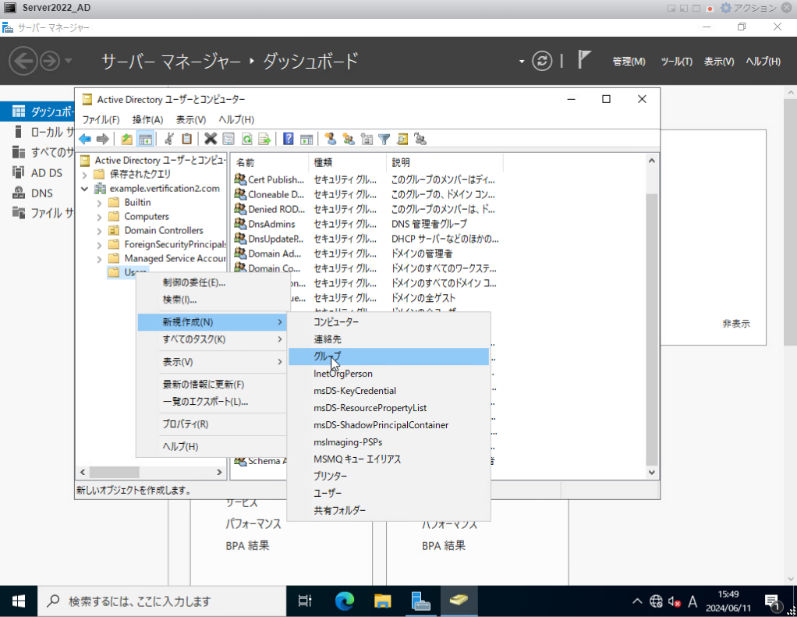This screenshot has width=797, height=617.
Task: Click the object list vertical scrollbar
Action: coord(652,329)
